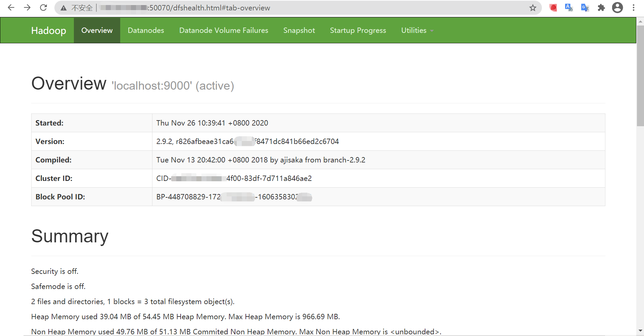Click the Block Pool ID value 'BP-448708829'

(234, 197)
